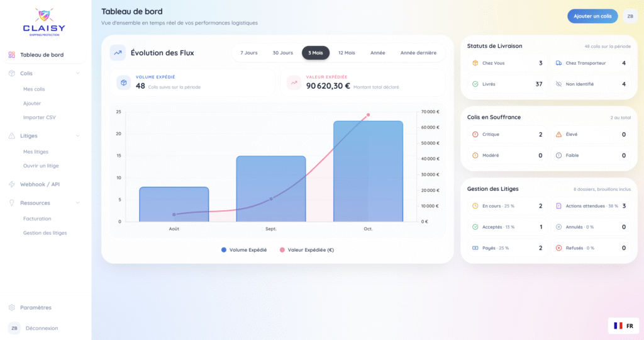Screen dimensions: 644x340
Task: Select the Année period
Action: pyautogui.click(x=378, y=53)
